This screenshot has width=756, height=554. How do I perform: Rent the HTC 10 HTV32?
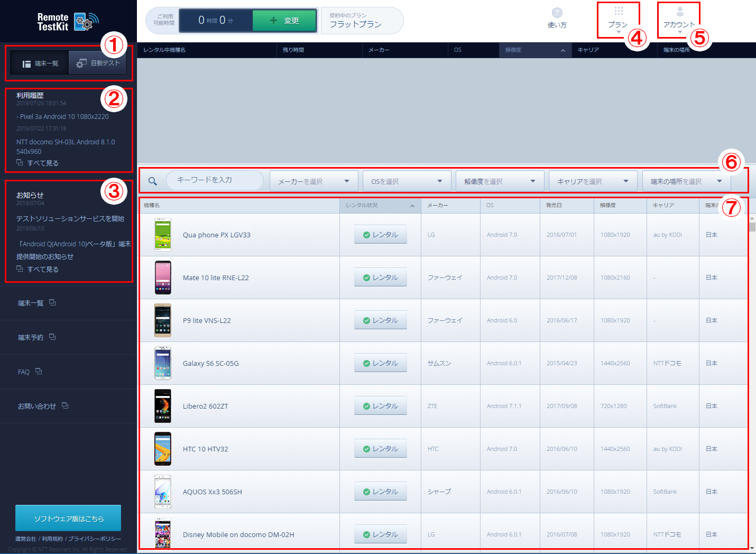click(381, 449)
